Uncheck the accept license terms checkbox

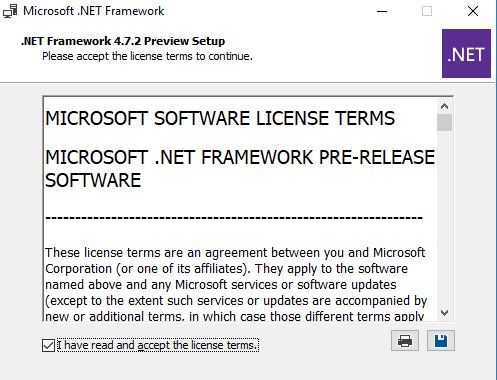48,345
